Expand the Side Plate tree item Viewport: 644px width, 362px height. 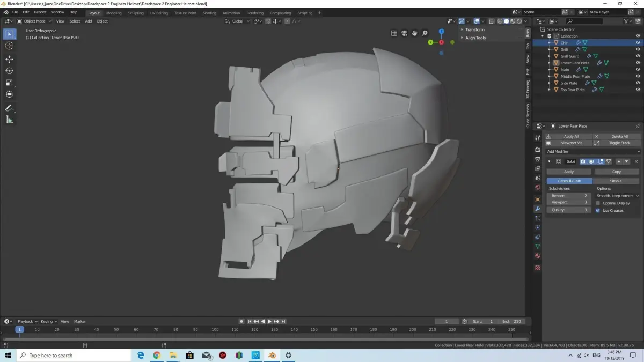pyautogui.click(x=550, y=83)
